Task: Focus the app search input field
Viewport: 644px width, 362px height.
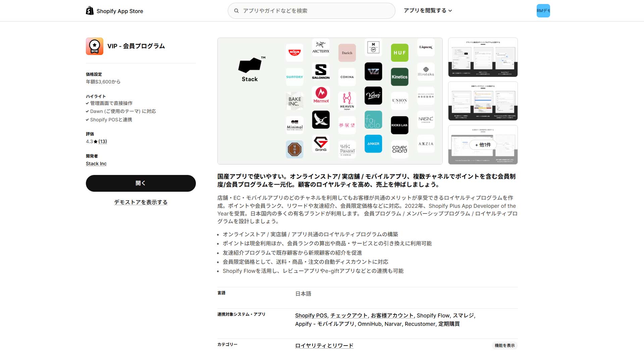Action: coord(315,11)
